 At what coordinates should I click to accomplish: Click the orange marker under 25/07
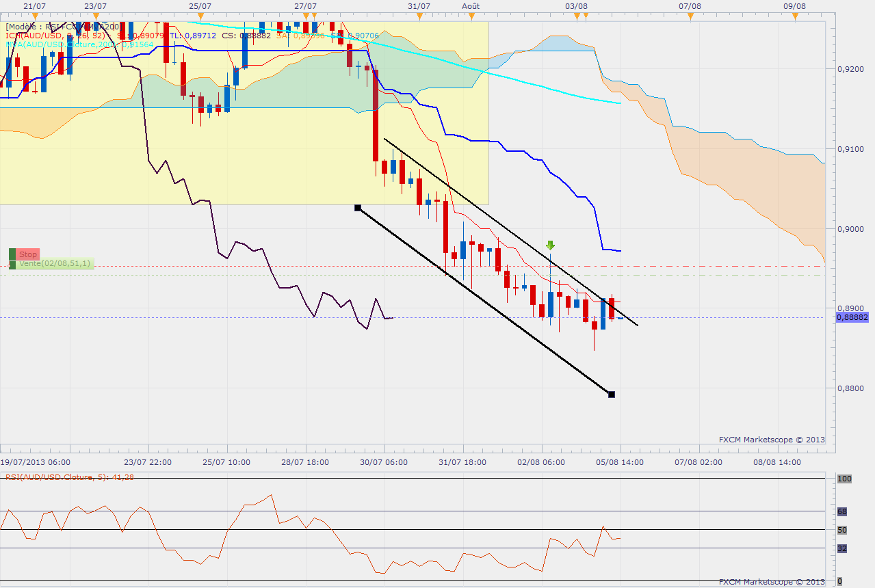(199, 15)
